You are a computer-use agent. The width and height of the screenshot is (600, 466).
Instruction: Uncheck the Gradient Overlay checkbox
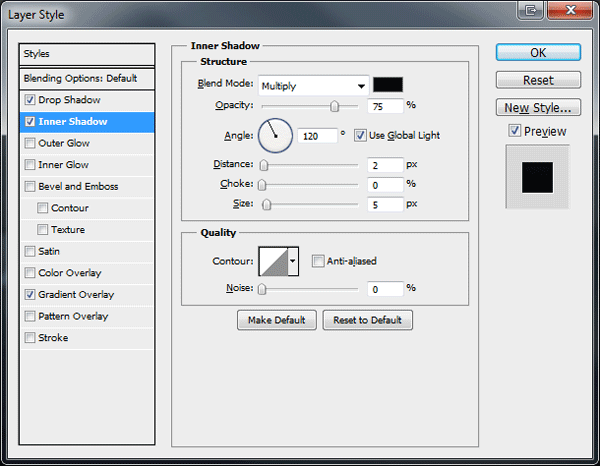[x=30, y=295]
